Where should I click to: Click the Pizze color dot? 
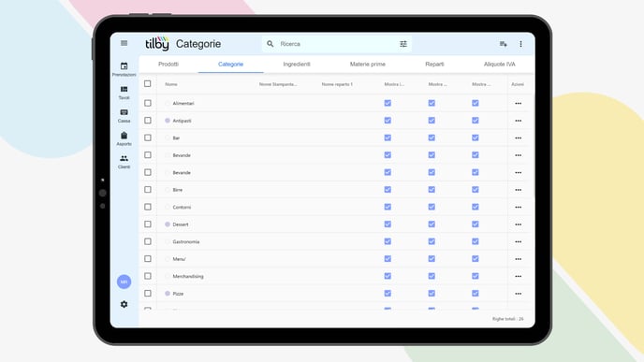pyautogui.click(x=168, y=294)
